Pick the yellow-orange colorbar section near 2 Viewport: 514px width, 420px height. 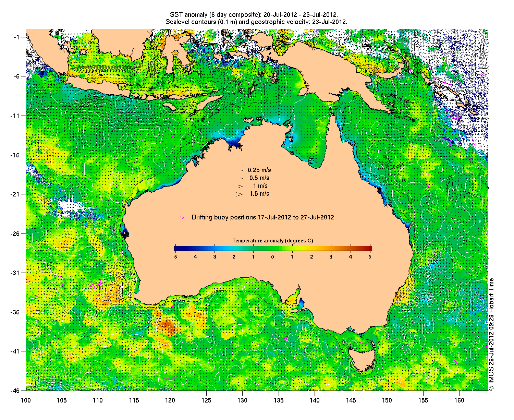click(x=312, y=249)
